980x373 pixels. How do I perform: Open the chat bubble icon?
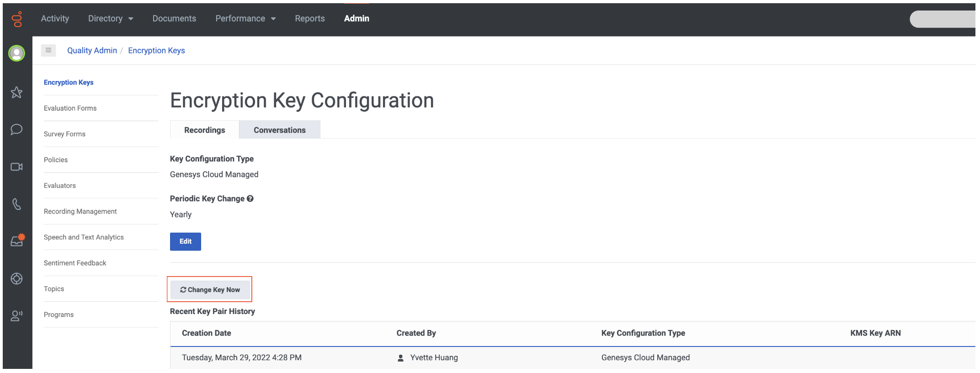17,129
